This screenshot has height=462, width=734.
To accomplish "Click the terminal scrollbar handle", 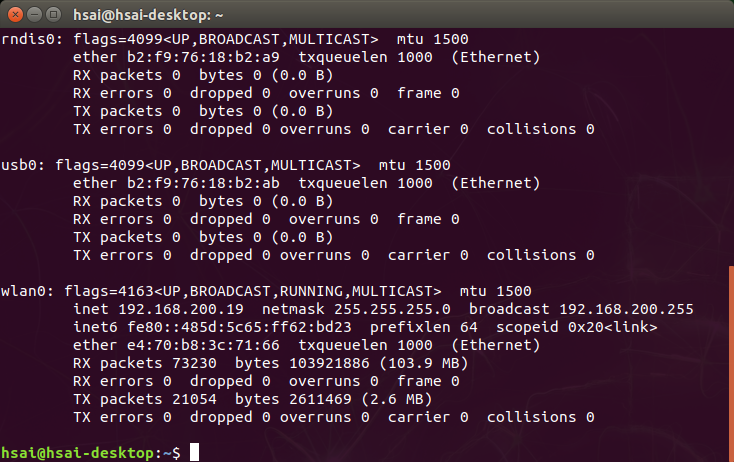I will pyautogui.click(x=731, y=364).
